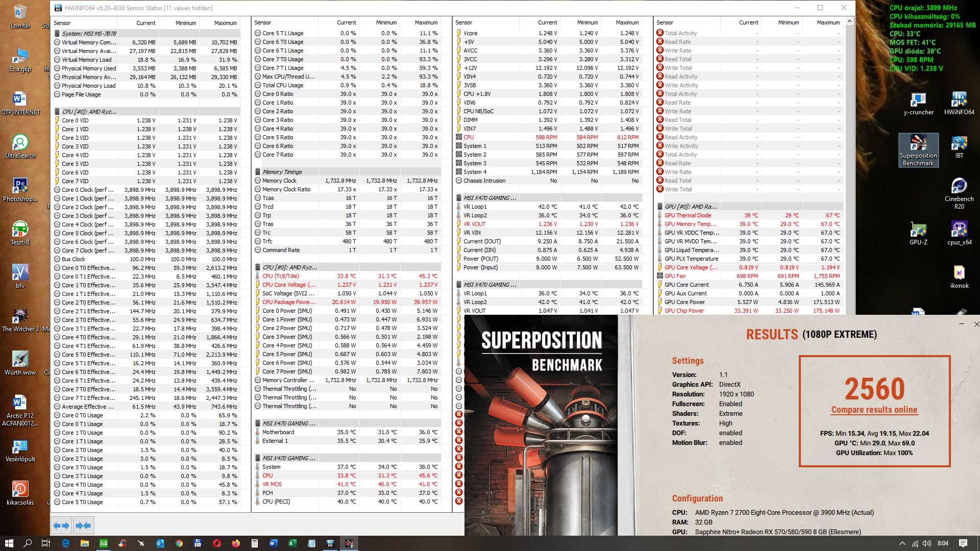Click HWiNFO vertical scrollbar up arrow

[849, 21]
